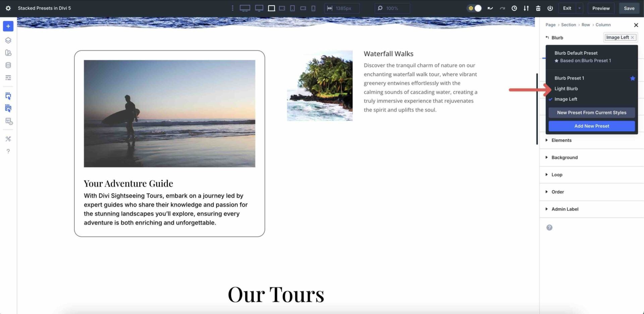The image size is (644, 314).
Task: Toggle the light/dark mode switch
Action: pos(474,8)
